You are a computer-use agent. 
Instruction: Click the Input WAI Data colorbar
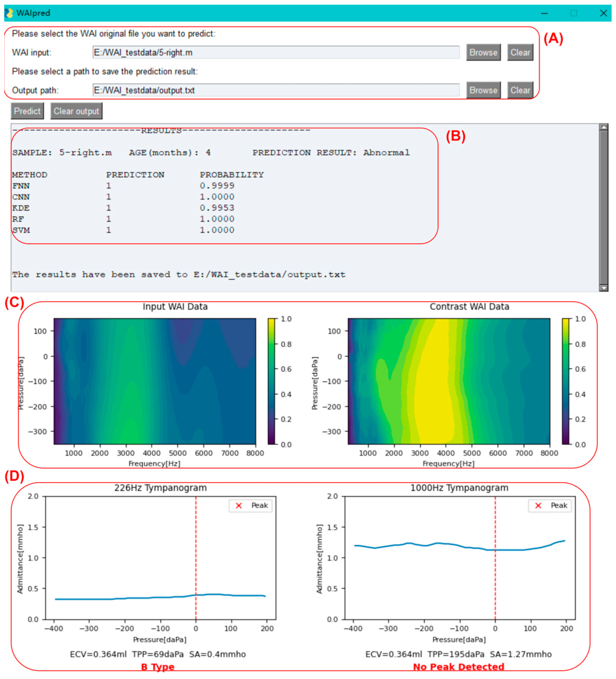coord(271,381)
